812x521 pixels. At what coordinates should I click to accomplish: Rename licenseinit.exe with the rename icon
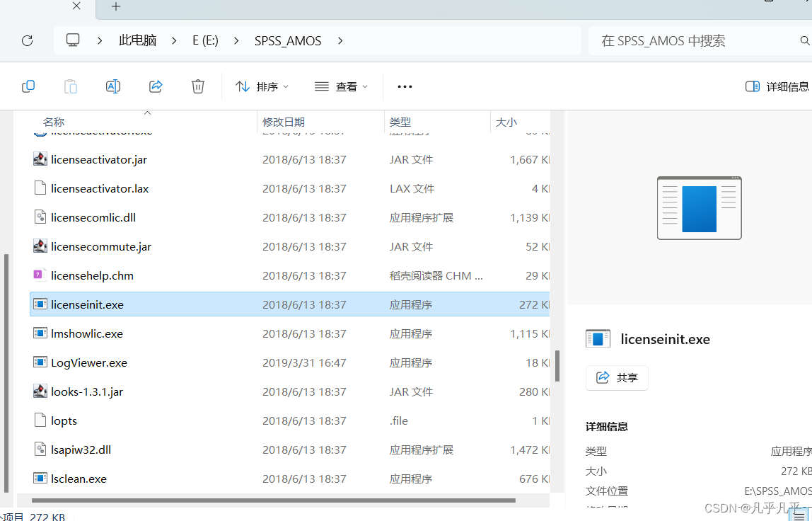pos(112,86)
